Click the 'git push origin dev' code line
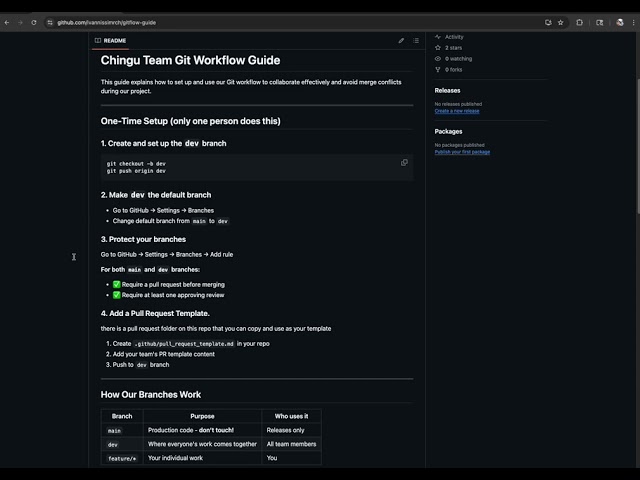This screenshot has width=640, height=480. click(x=136, y=171)
